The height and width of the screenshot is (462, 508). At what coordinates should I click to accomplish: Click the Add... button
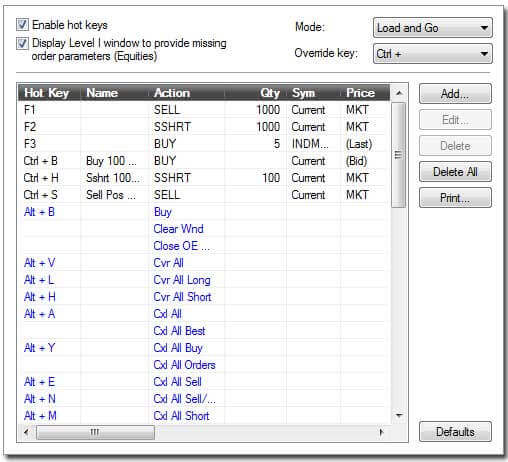click(455, 94)
